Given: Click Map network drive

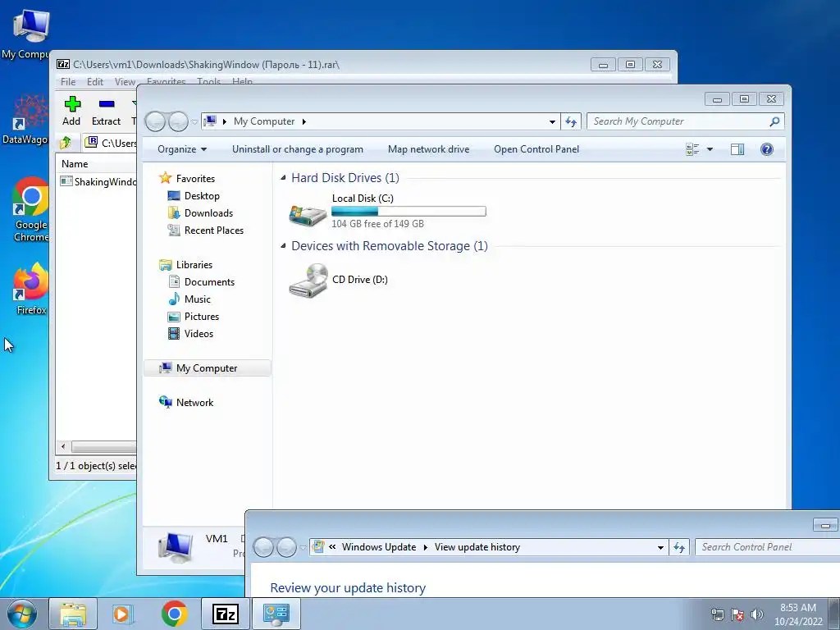Looking at the screenshot, I should tap(428, 149).
